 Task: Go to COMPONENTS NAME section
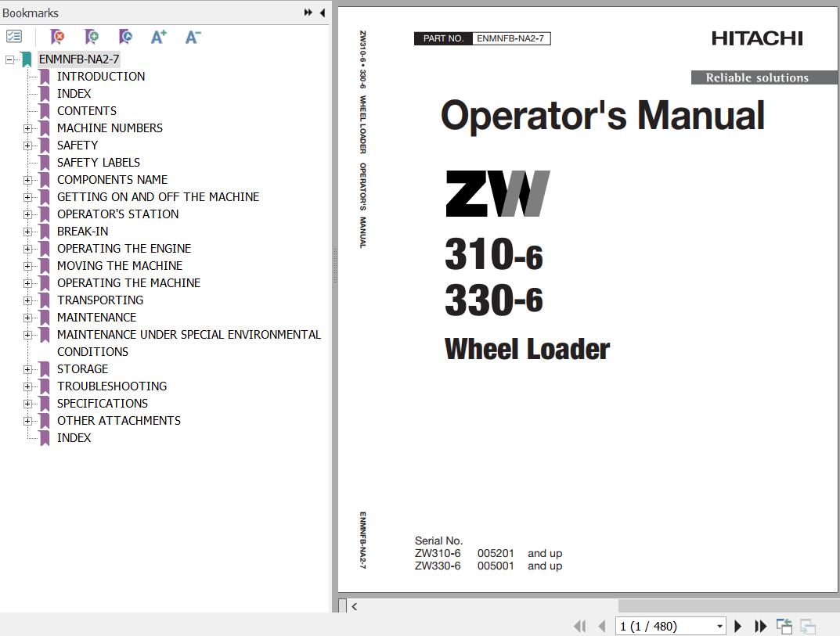click(x=113, y=179)
